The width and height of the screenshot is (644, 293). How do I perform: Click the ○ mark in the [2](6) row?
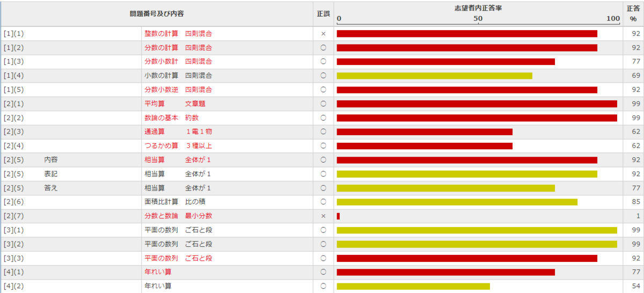point(323,202)
